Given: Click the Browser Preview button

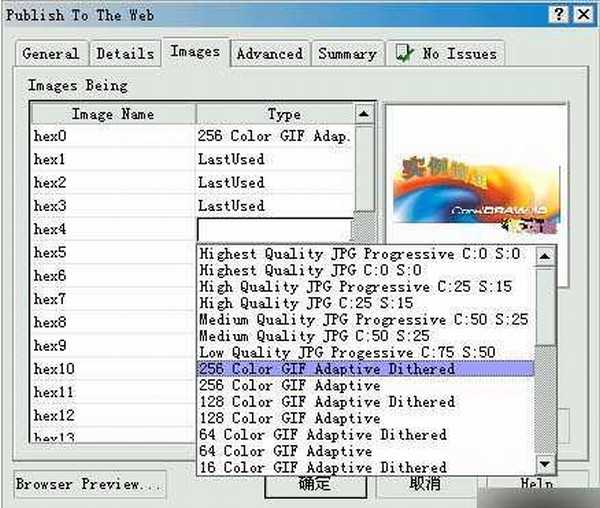Looking at the screenshot, I should (x=89, y=485).
